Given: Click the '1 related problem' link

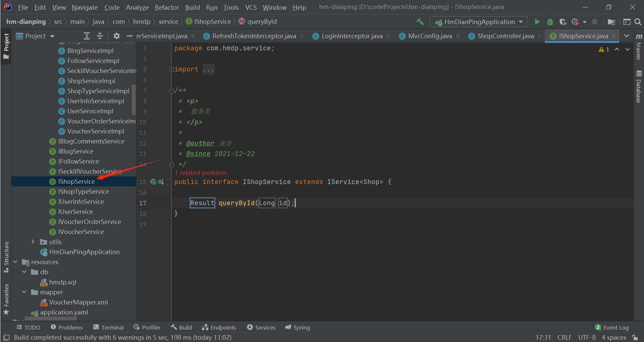Looking at the screenshot, I should 200,173.
